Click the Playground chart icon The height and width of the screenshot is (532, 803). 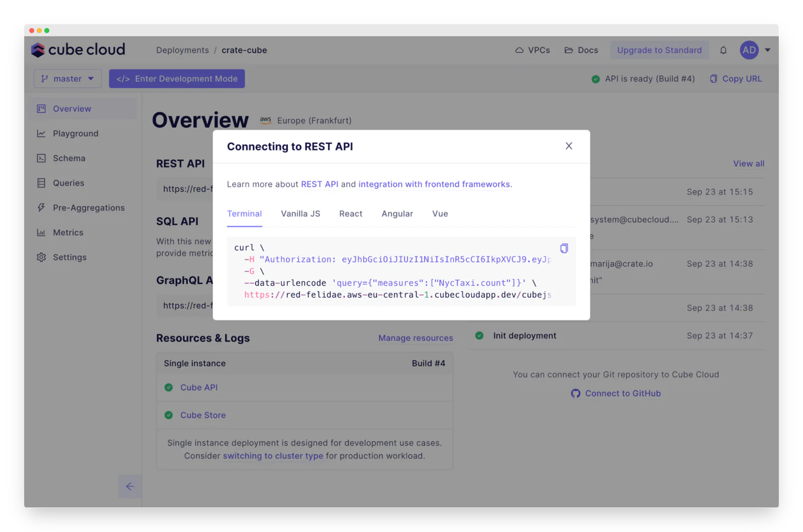click(41, 133)
